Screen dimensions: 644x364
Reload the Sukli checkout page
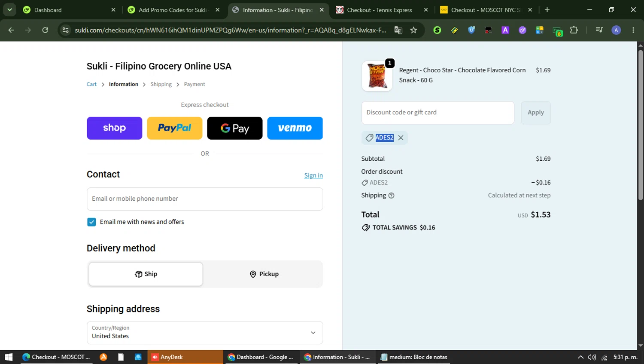point(45,30)
